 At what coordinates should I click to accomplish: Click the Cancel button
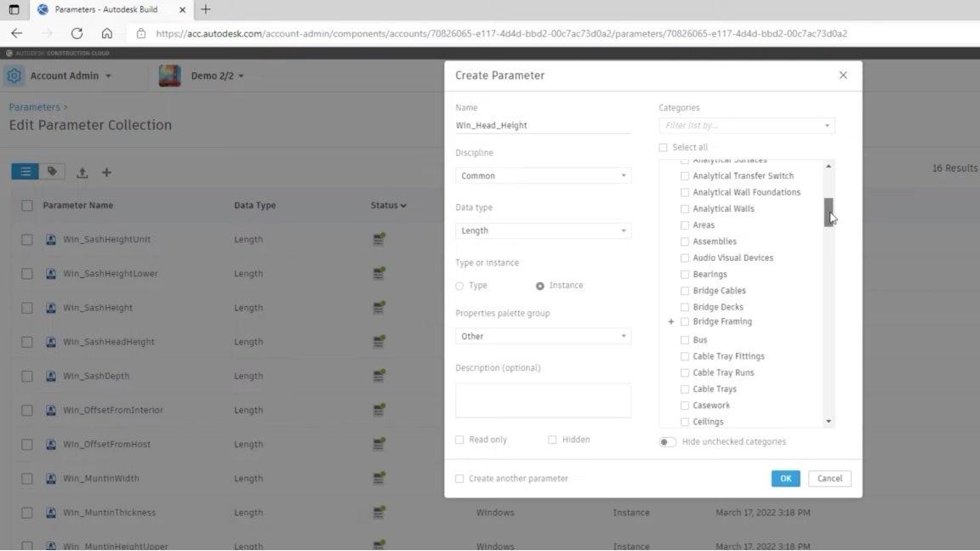(x=829, y=479)
